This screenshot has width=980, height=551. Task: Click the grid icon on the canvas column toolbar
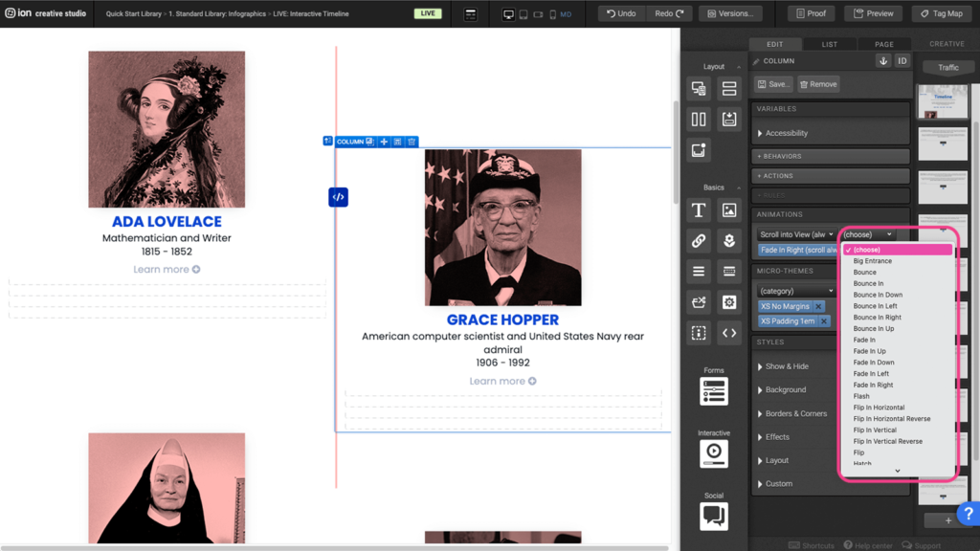(x=397, y=142)
